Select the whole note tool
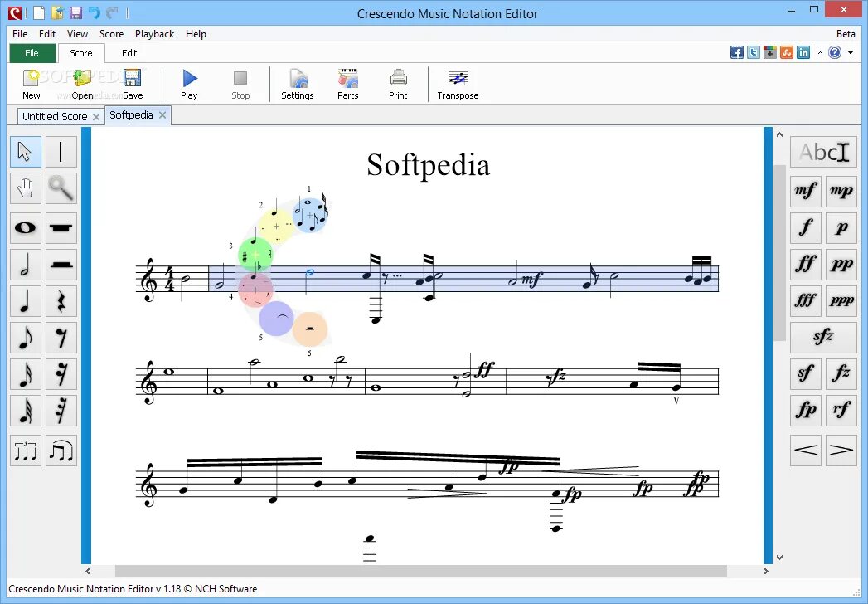Screen dimensions: 868x604 [x=26, y=228]
